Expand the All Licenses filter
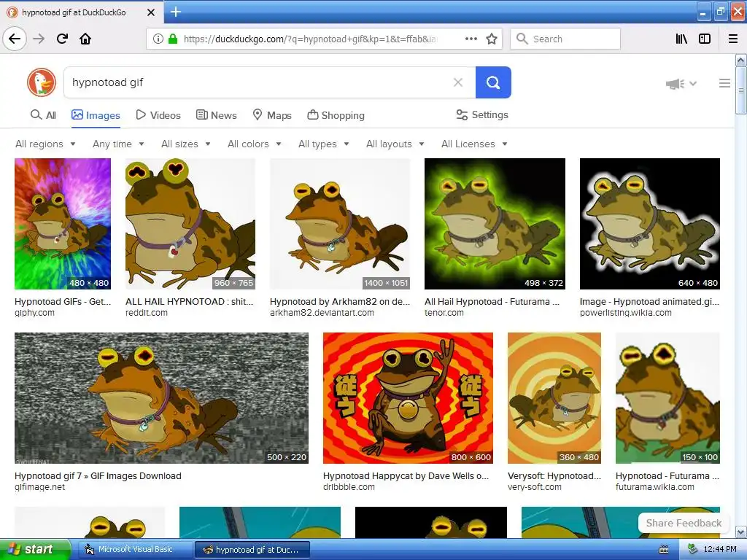This screenshot has height=560, width=747. [474, 144]
